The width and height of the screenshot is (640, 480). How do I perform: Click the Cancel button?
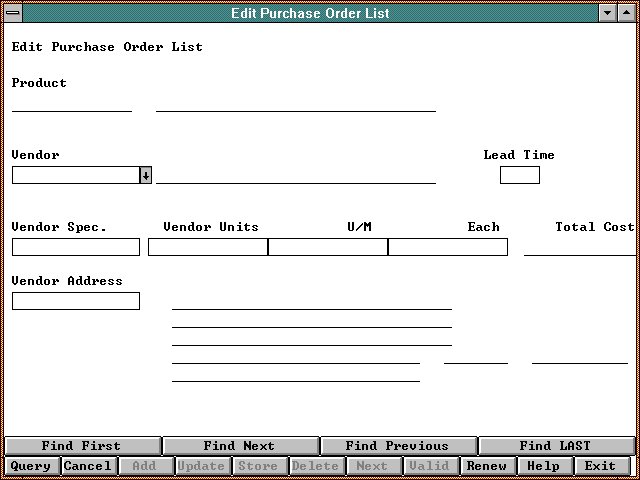pos(88,466)
